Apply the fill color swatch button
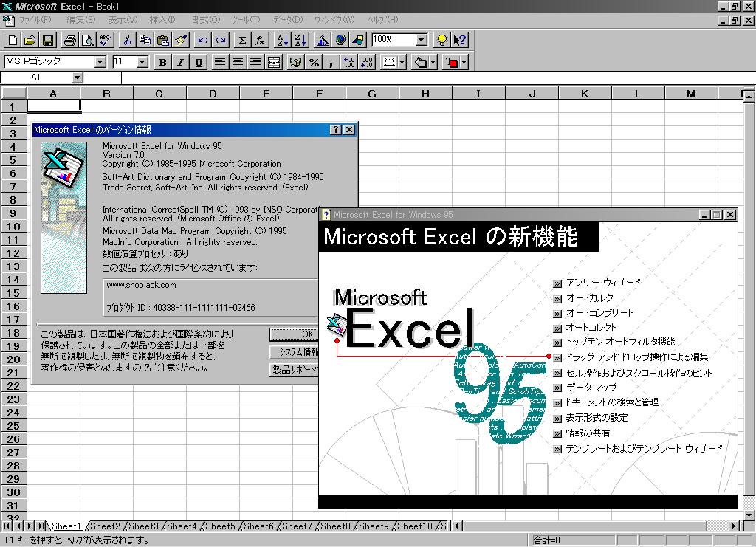Viewport: 756px width, 547px height. click(420, 62)
